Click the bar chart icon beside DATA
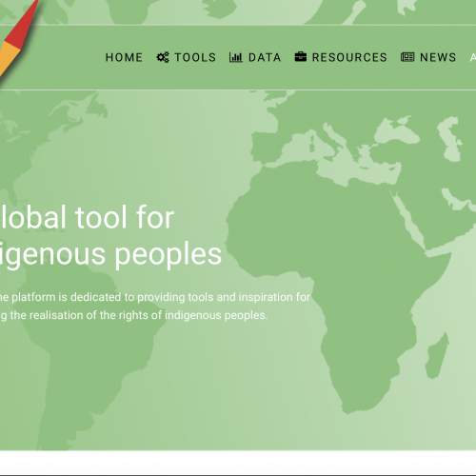Image resolution: width=476 pixels, height=476 pixels. 236,57
